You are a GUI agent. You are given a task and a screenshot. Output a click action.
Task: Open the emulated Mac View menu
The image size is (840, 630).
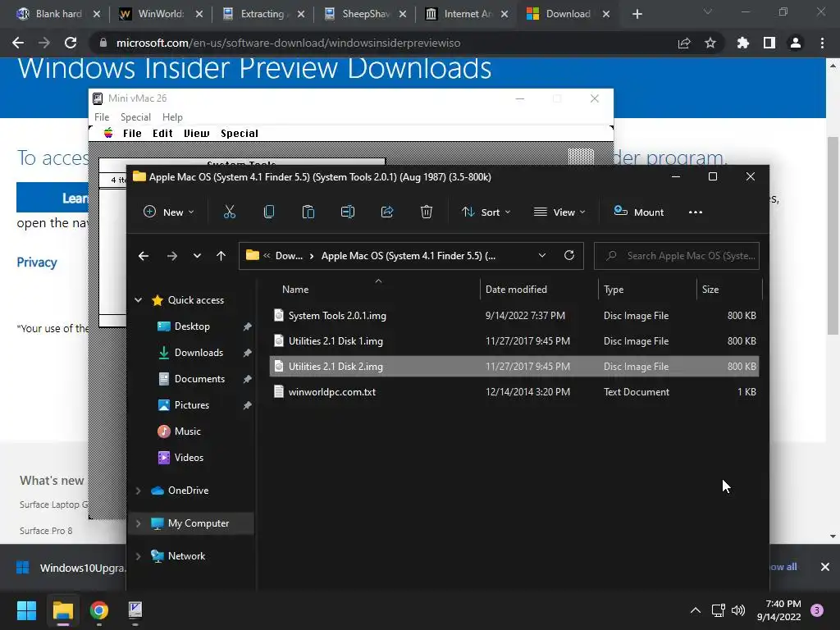point(197,134)
